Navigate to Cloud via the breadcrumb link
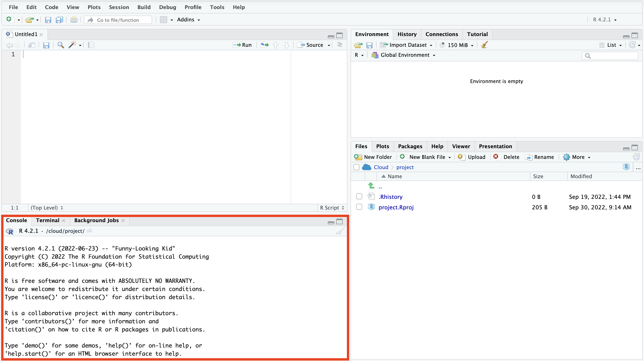 (x=381, y=167)
